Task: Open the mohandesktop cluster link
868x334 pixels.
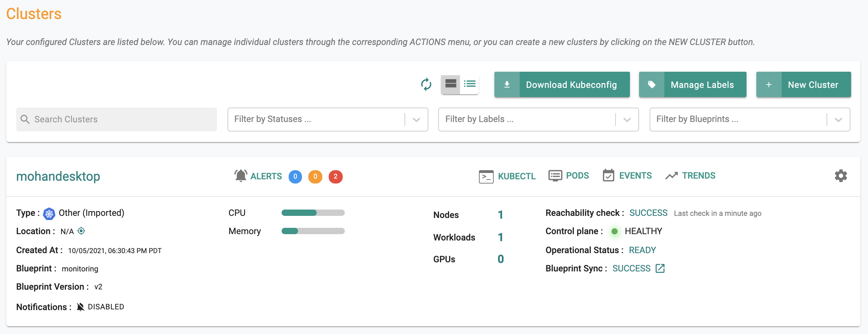Action: 58,176
